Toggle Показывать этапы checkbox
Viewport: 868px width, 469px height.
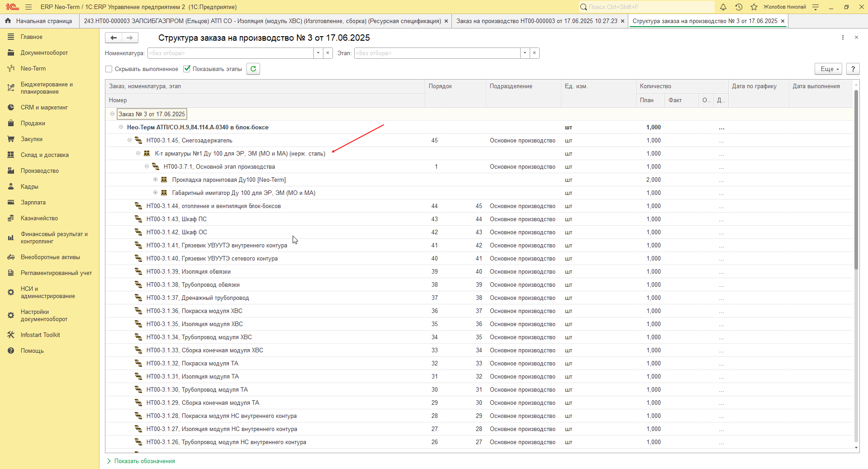pos(187,69)
